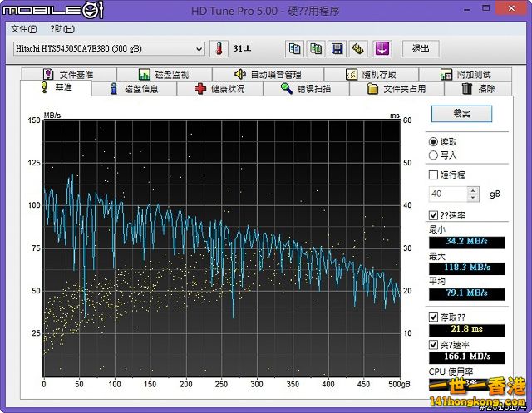Click the thermometer temperature icon
Image resolution: width=532 pixels, height=413 pixels.
pos(220,48)
